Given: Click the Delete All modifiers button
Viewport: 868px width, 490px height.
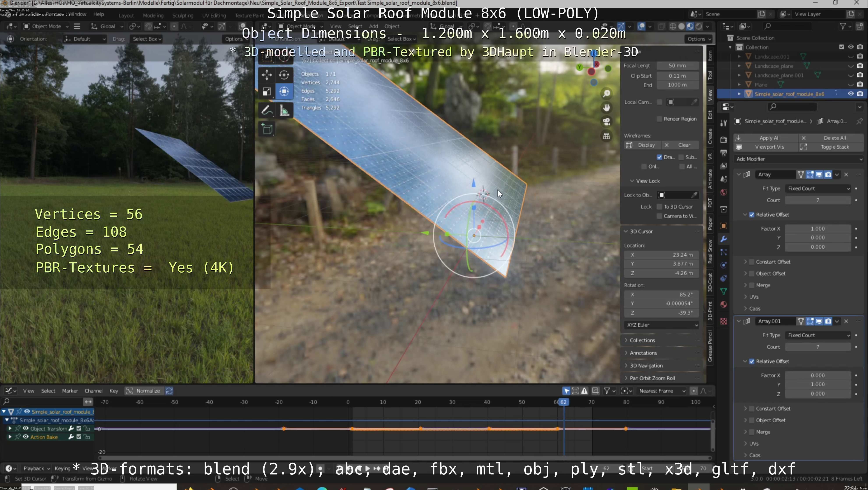Looking at the screenshot, I should tap(834, 138).
